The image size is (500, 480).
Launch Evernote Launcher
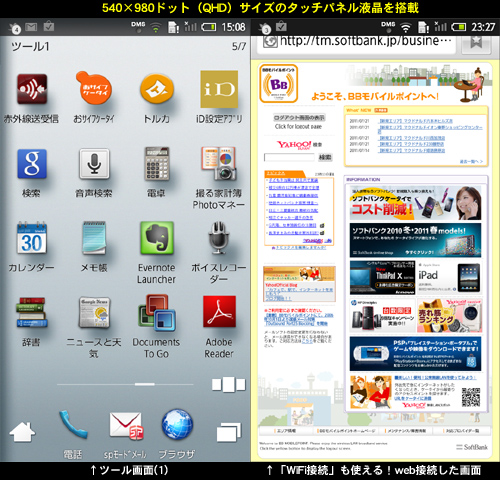coord(157,238)
